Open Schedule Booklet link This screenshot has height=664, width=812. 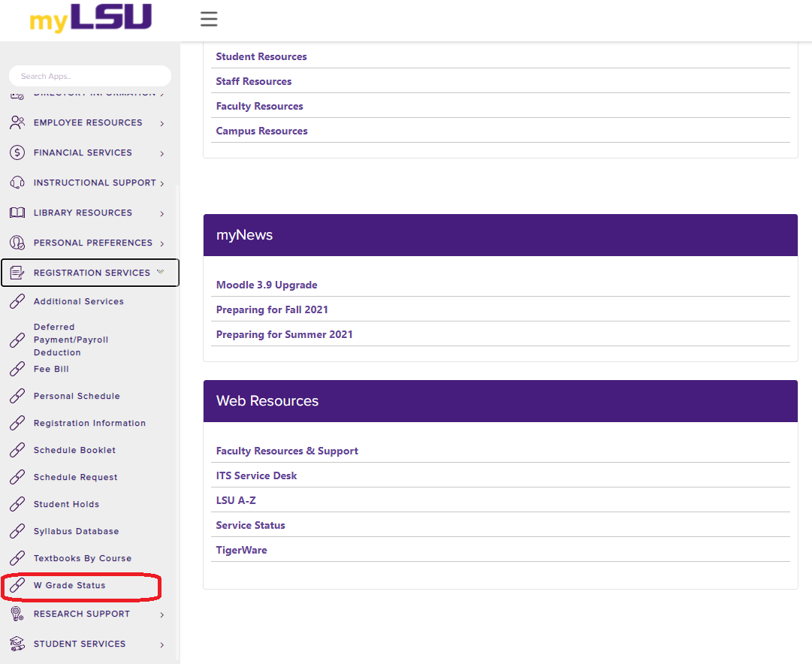(74, 450)
